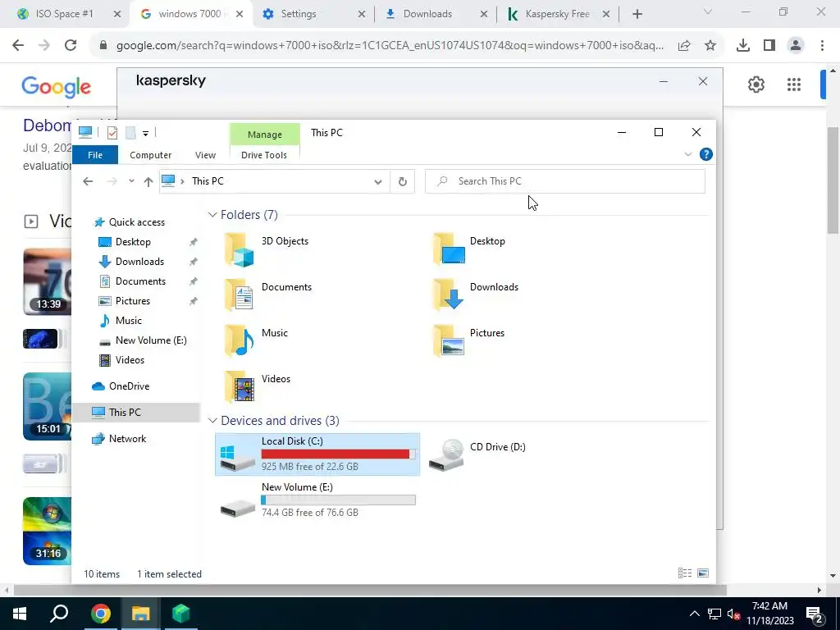Open the Pictures folder in Folders group
This screenshot has height=630, width=840.
pos(468,341)
